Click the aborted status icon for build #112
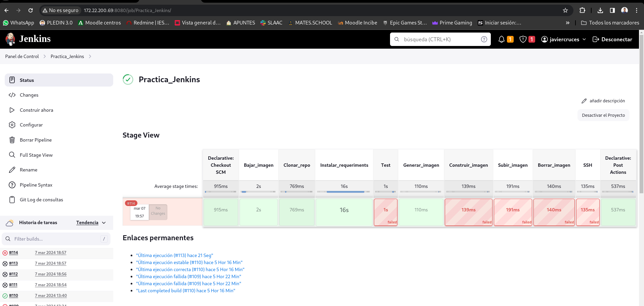Screen dimensions: 644x306 [5, 274]
